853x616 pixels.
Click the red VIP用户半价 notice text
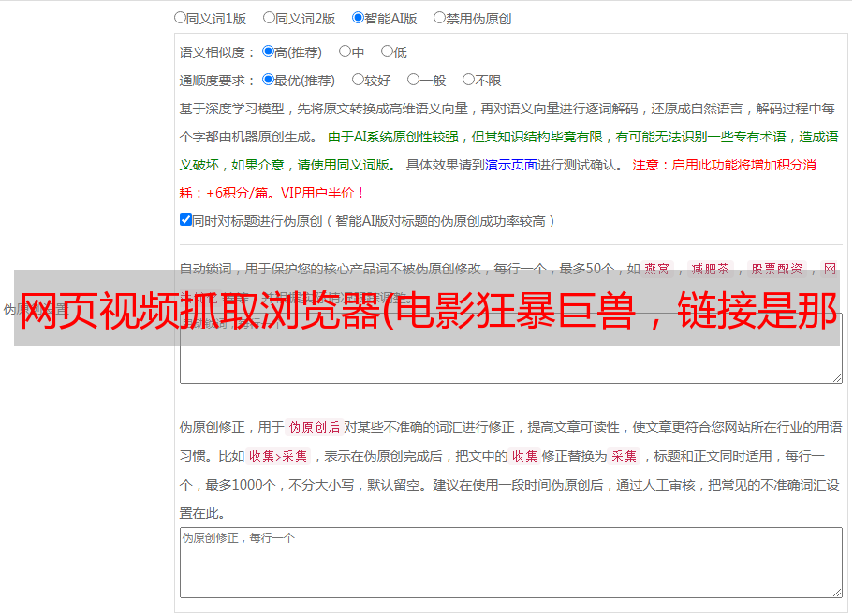tap(322, 193)
